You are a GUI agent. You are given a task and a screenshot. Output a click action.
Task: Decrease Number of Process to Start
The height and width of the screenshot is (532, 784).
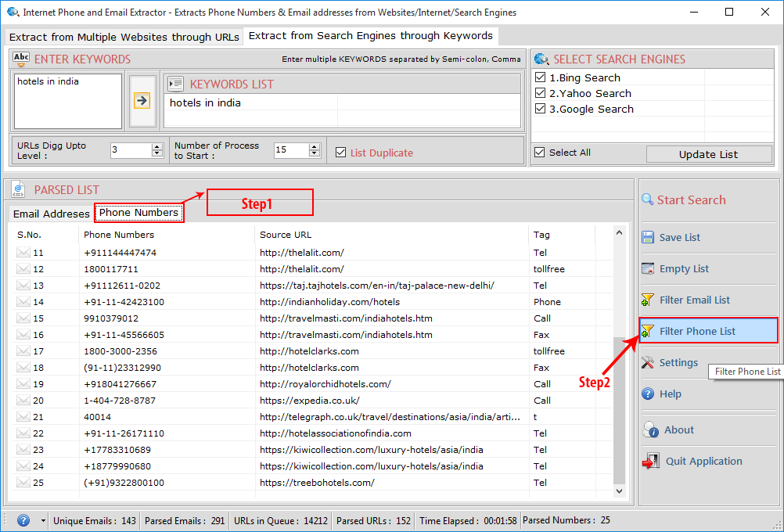click(x=315, y=153)
